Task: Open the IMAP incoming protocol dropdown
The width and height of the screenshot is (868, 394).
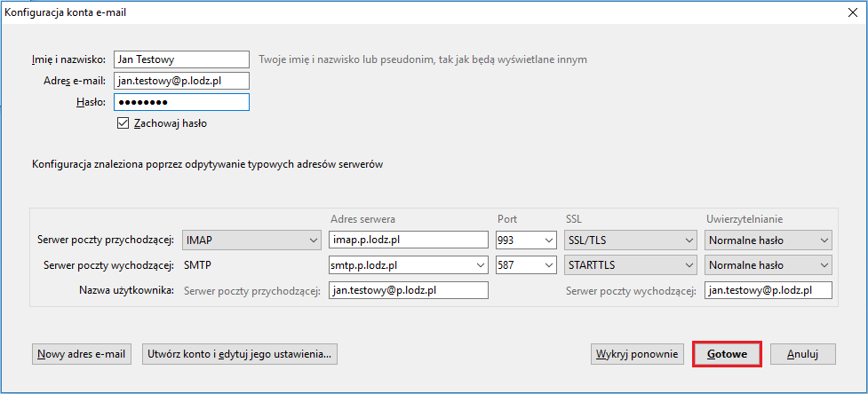Action: point(251,240)
